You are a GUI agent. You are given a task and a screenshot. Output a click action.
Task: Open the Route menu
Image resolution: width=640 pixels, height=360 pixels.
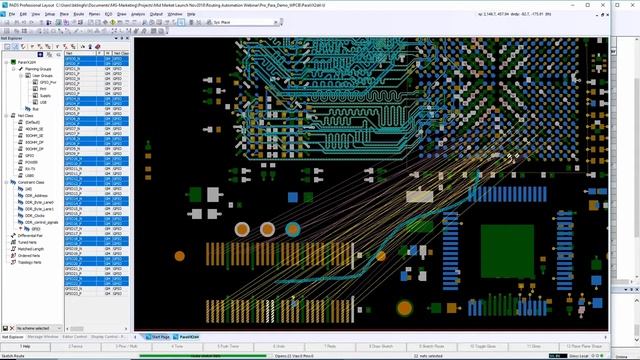point(78,14)
